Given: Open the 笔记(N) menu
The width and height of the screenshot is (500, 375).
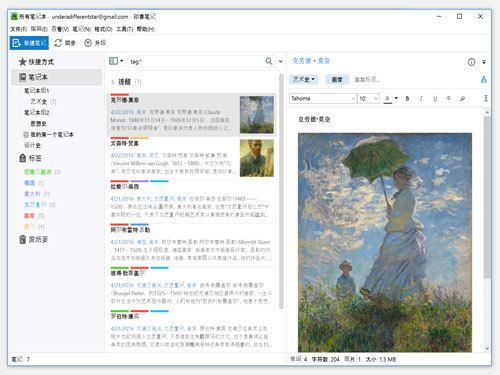Looking at the screenshot, I should pyautogui.click(x=82, y=29).
